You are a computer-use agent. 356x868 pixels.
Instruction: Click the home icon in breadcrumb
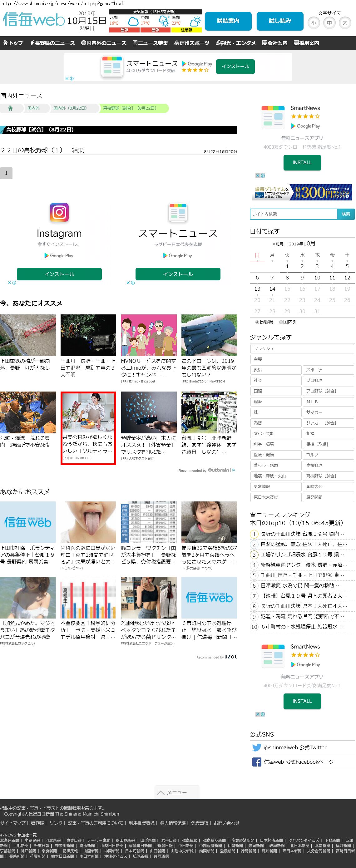[10, 108]
